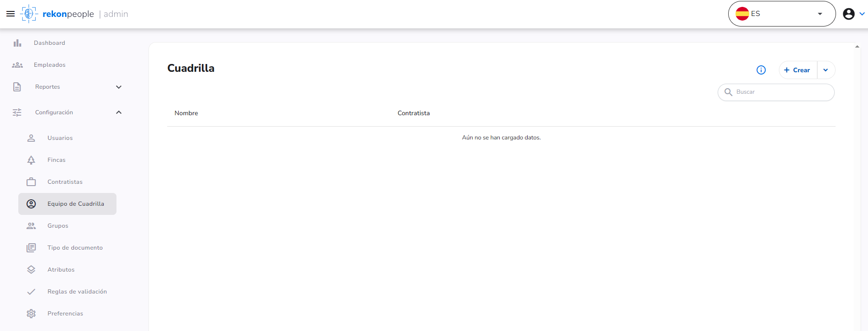Viewport: 868px width, 331px height.
Task: Click the Fincas tree icon
Action: [31, 160]
